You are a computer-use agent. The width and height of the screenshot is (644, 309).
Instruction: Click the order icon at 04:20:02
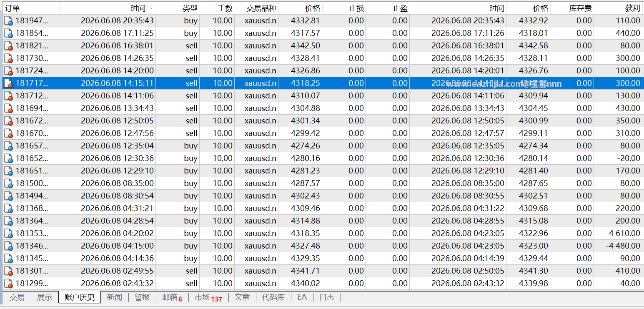[8, 234]
